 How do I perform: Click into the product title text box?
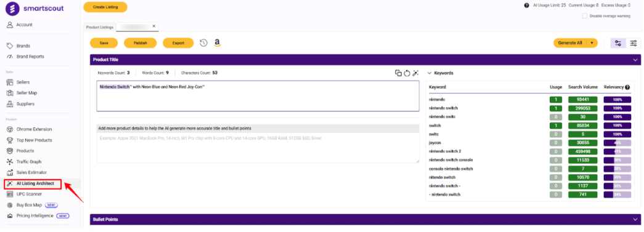tap(258, 95)
